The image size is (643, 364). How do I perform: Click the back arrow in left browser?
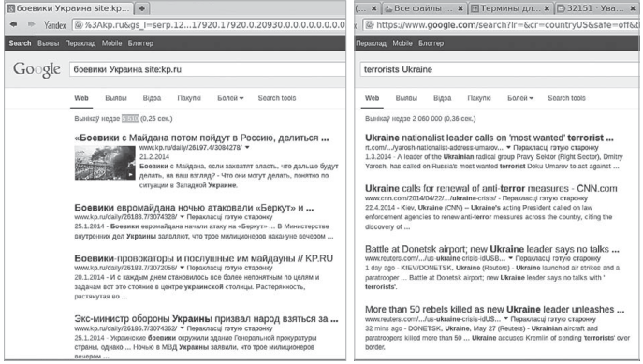(13, 25)
